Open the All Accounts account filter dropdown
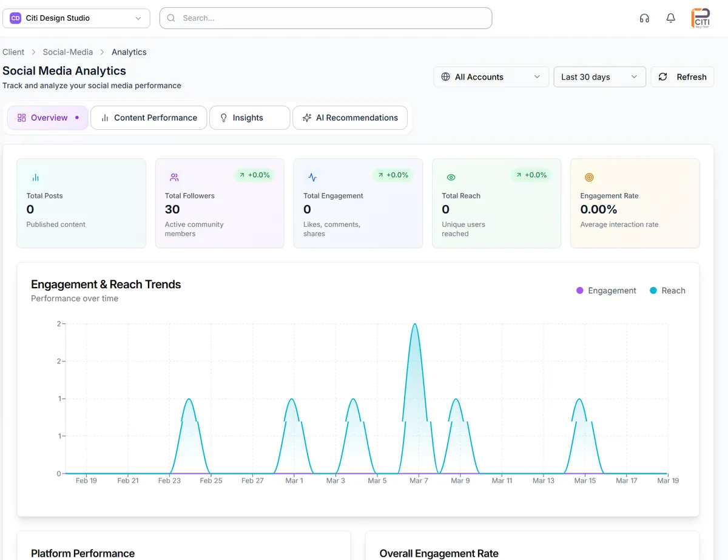The image size is (728, 560). (x=490, y=77)
